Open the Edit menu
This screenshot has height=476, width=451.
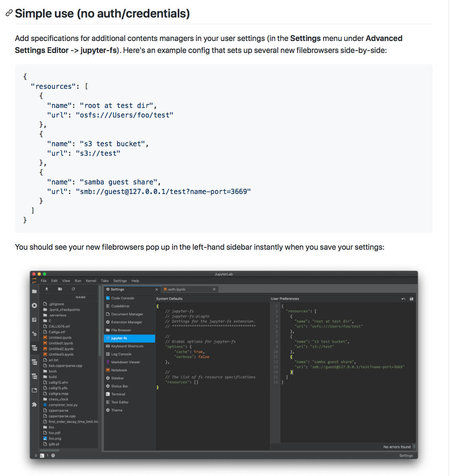54,281
